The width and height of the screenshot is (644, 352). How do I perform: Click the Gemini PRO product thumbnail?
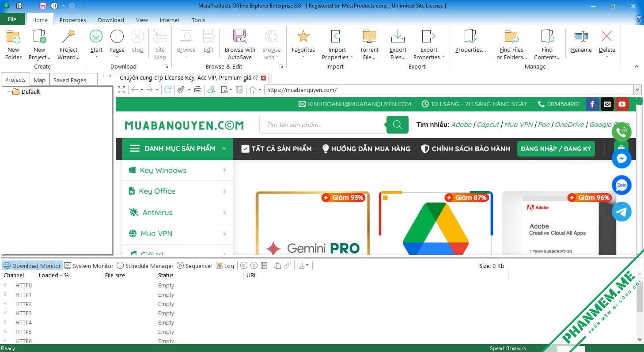tap(313, 223)
